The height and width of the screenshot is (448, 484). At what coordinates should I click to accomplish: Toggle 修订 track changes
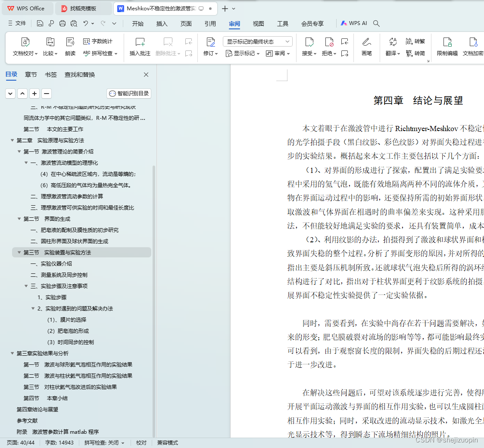[210, 47]
